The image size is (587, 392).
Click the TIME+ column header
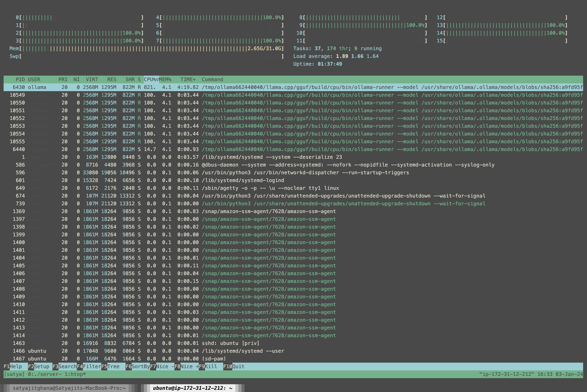(188, 80)
